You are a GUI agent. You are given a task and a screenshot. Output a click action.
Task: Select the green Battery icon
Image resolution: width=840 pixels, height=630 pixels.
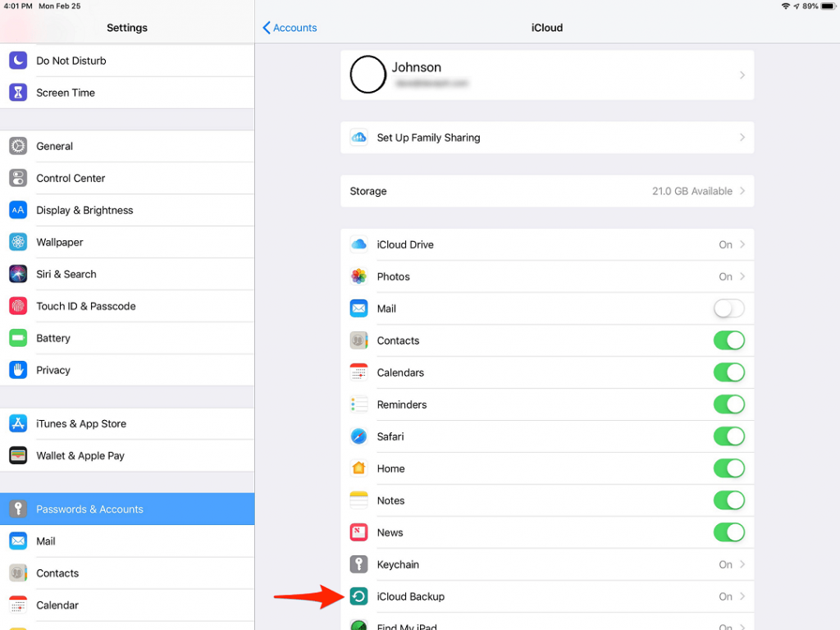(x=18, y=338)
